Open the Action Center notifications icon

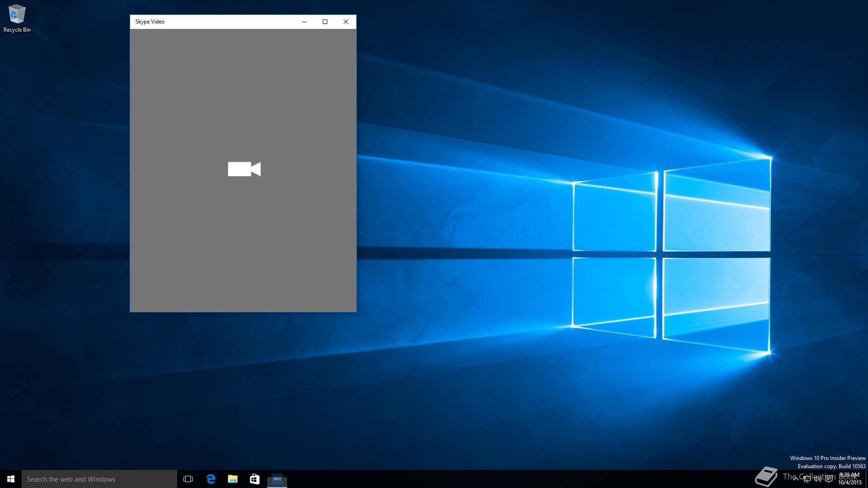tap(829, 479)
